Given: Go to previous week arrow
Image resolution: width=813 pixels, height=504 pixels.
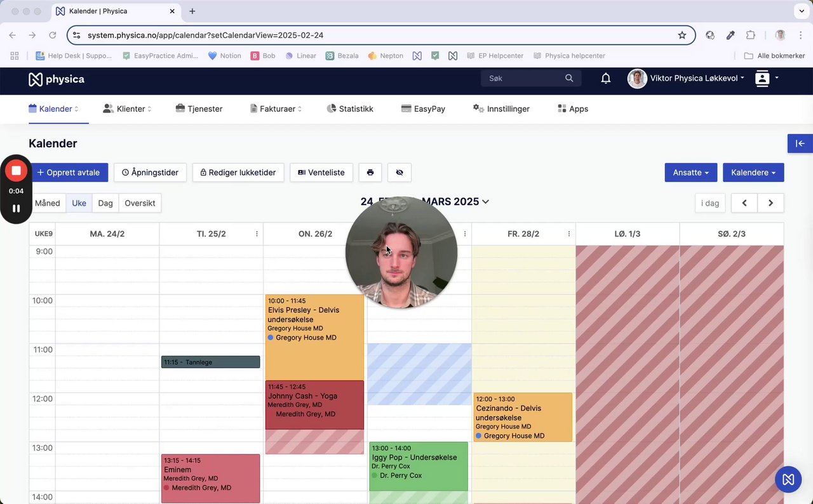Looking at the screenshot, I should coord(744,203).
